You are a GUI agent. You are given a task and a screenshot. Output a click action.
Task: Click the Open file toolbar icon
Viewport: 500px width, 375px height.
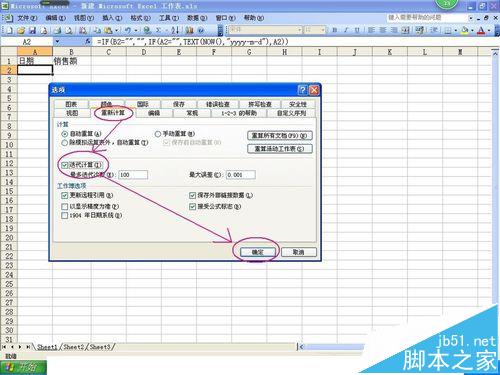coord(21,30)
